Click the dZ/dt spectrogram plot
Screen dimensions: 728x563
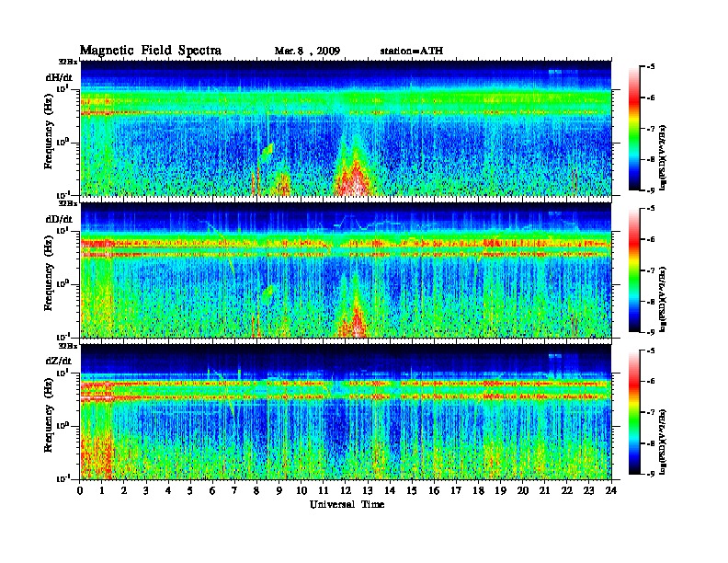click(346, 412)
